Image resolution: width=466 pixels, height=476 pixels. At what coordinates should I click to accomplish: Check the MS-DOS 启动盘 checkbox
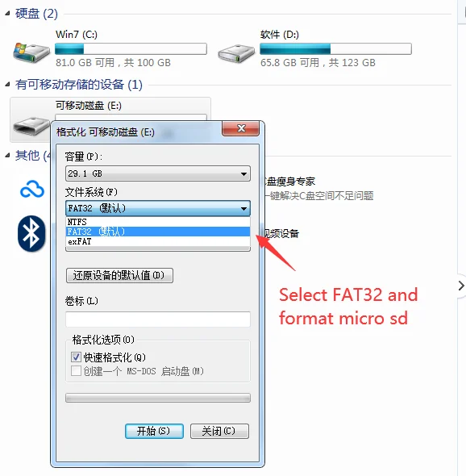pos(76,370)
